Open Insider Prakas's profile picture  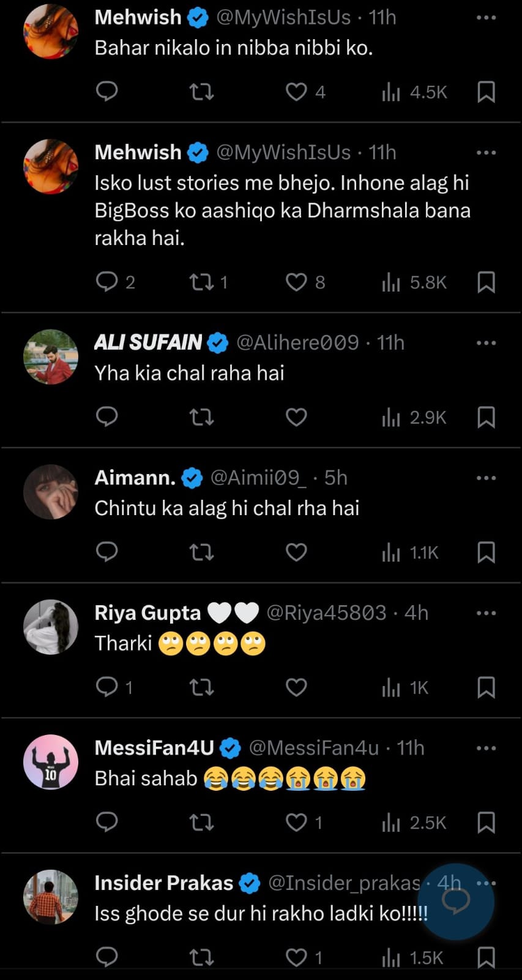51,897
